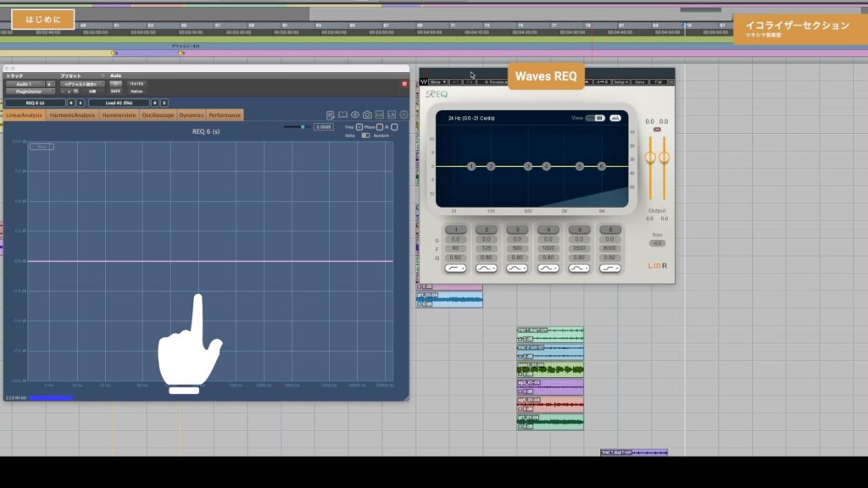Image resolution: width=868 pixels, height=488 pixels.
Task: Switch to the Oscilloscope tab
Action: click(x=158, y=115)
